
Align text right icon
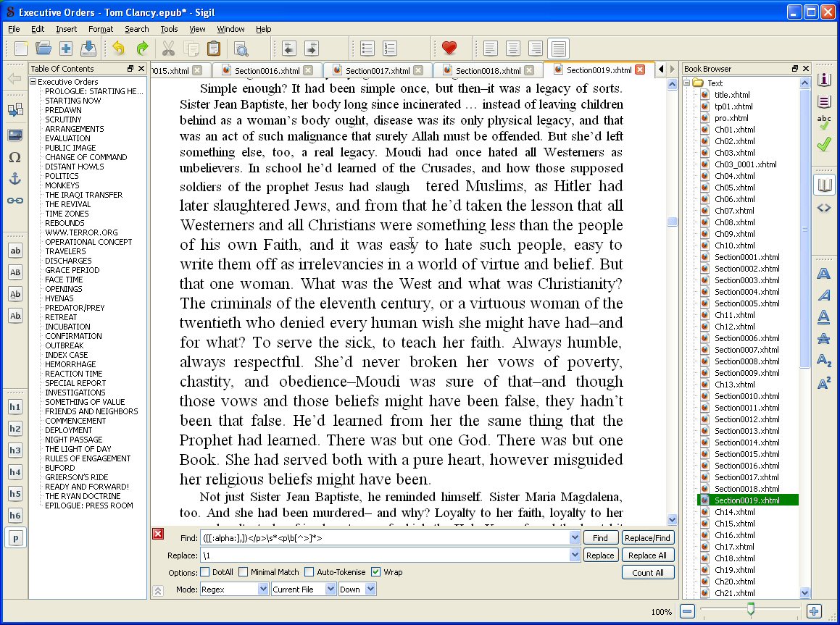(535, 49)
